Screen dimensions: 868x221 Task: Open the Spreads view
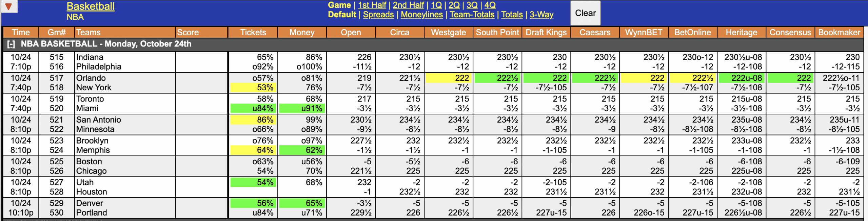pos(378,15)
